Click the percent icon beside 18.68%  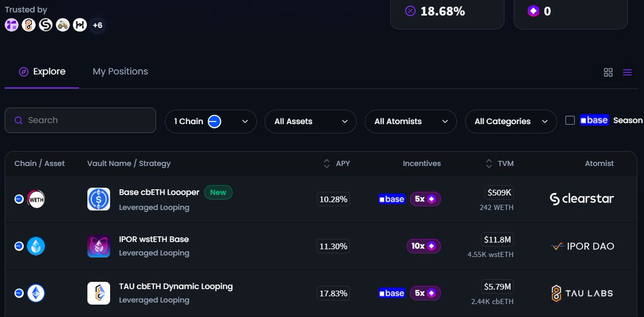coord(410,11)
